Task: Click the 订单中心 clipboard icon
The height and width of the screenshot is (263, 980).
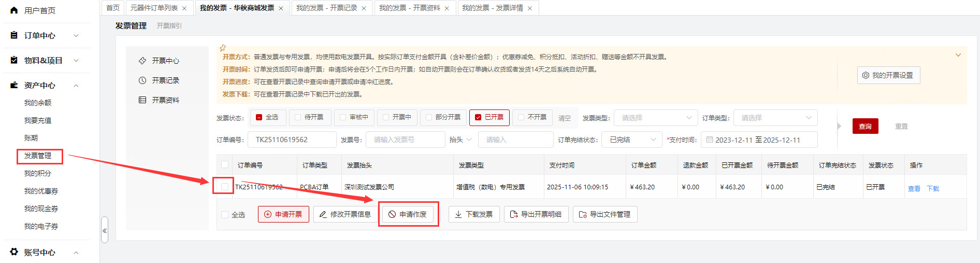Action: (14, 35)
